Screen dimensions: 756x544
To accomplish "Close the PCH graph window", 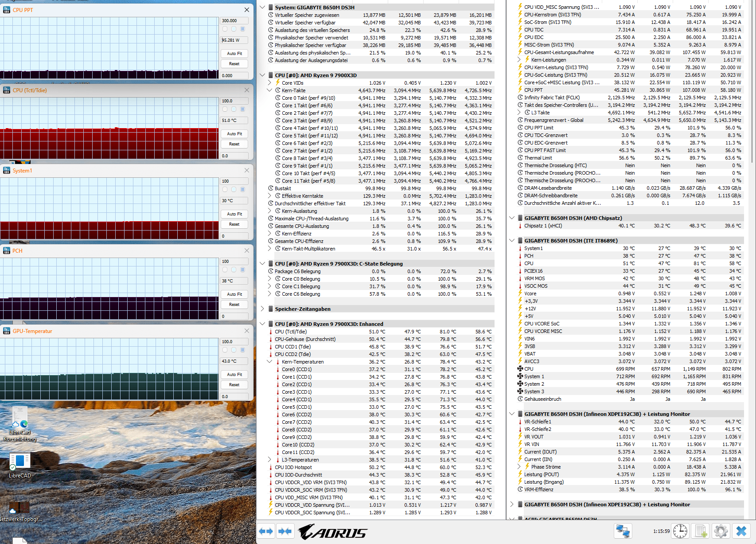I will pyautogui.click(x=247, y=250).
